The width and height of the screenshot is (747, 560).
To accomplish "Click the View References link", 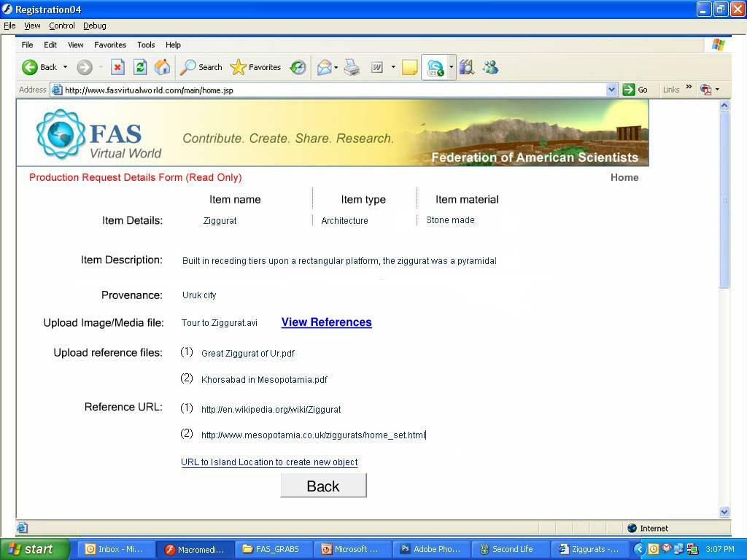I will [326, 322].
